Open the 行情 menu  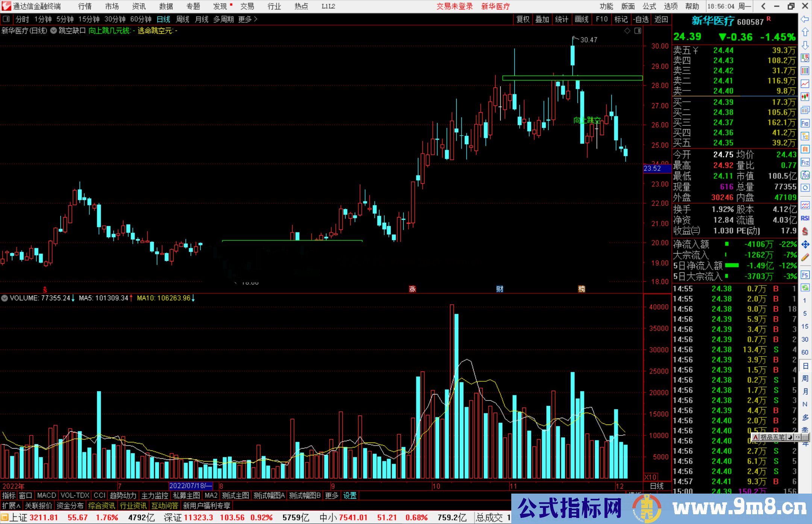(85, 6)
